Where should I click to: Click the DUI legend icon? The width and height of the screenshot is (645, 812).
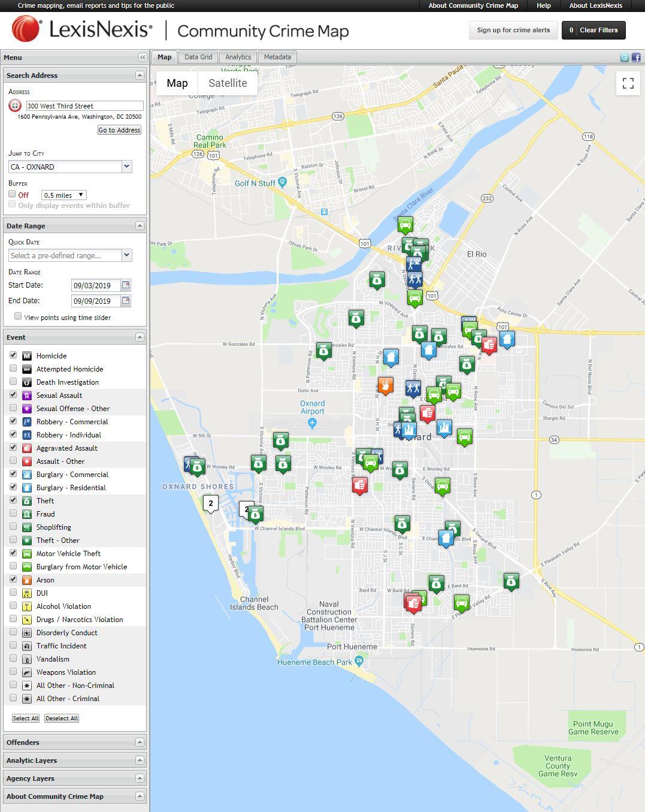click(x=26, y=593)
